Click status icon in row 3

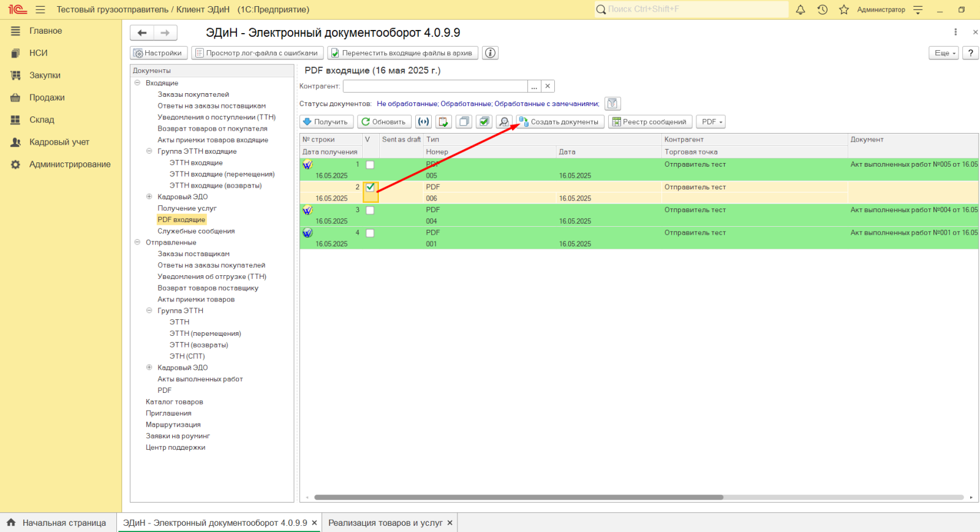pos(307,210)
